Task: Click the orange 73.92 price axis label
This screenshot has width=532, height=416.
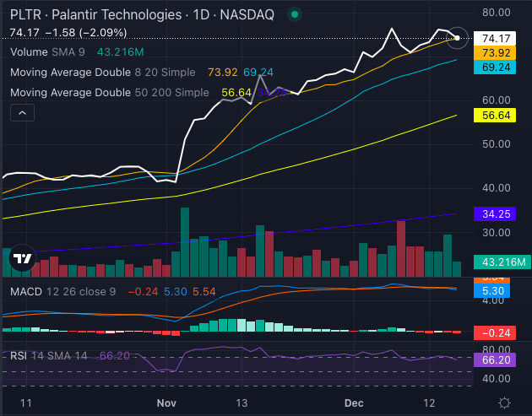Action: pos(496,52)
